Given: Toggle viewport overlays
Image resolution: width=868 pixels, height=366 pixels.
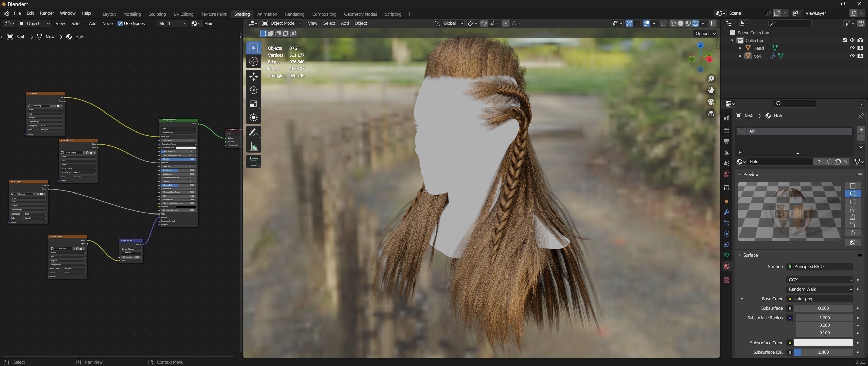Looking at the screenshot, I should coord(647,23).
